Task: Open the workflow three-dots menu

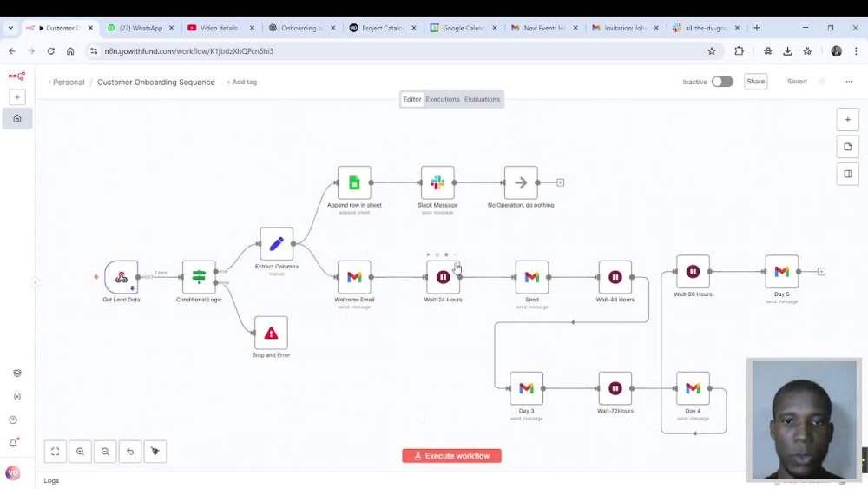Action: [849, 82]
